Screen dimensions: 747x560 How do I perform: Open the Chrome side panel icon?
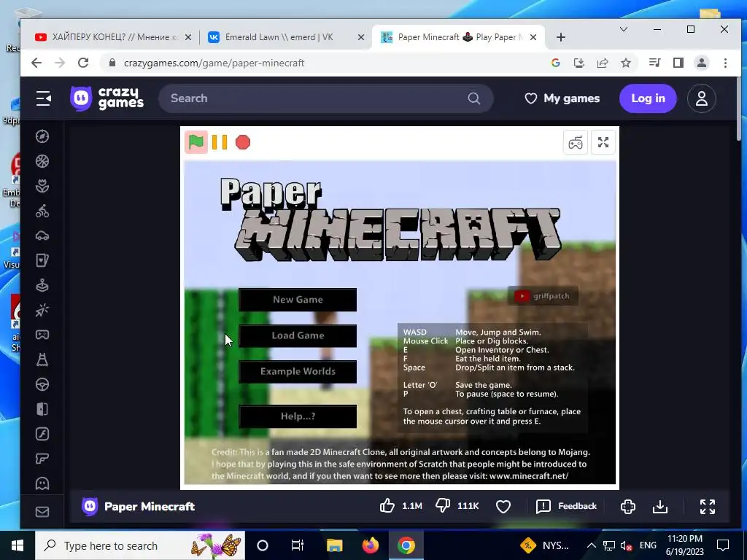[678, 63]
